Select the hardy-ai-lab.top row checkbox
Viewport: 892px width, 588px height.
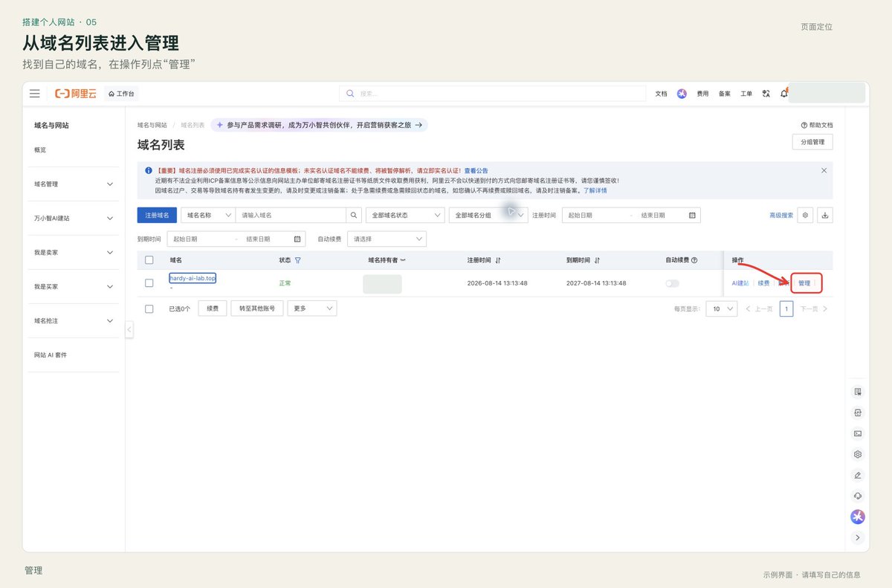[149, 283]
